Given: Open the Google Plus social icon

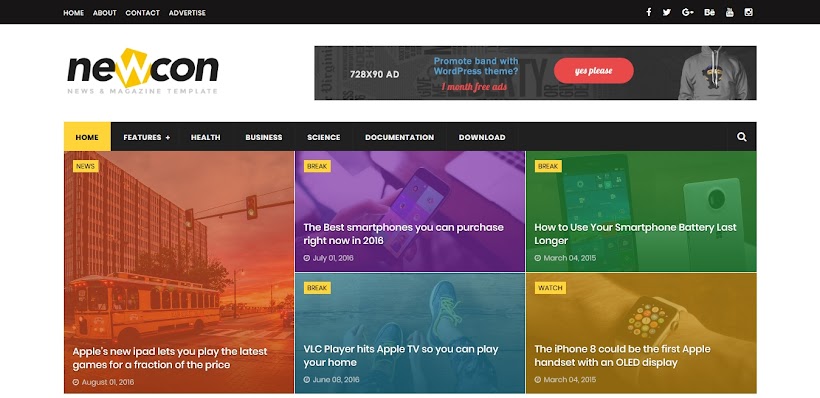Looking at the screenshot, I should [x=688, y=12].
